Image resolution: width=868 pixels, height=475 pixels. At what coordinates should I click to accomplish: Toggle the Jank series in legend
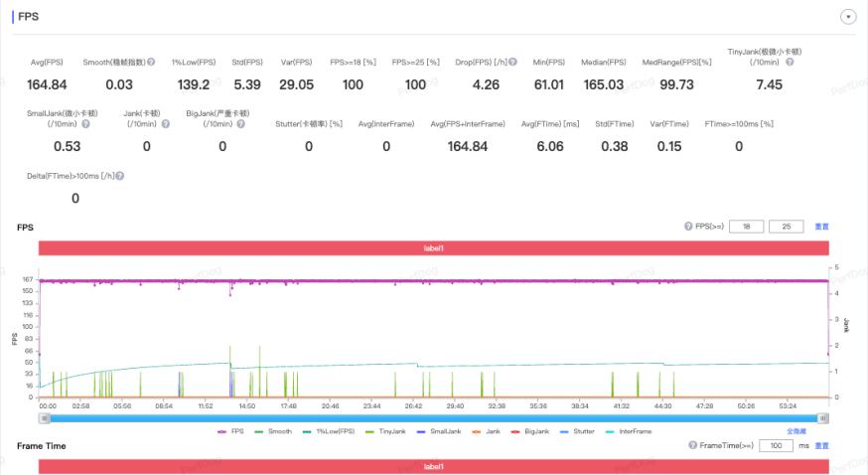tap(486, 431)
